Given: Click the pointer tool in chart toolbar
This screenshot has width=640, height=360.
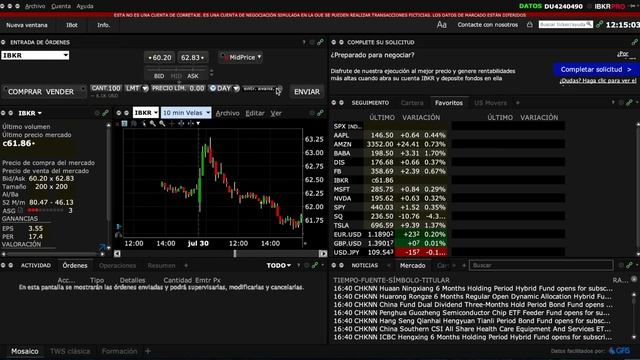Looking at the screenshot, I should (x=143, y=123).
